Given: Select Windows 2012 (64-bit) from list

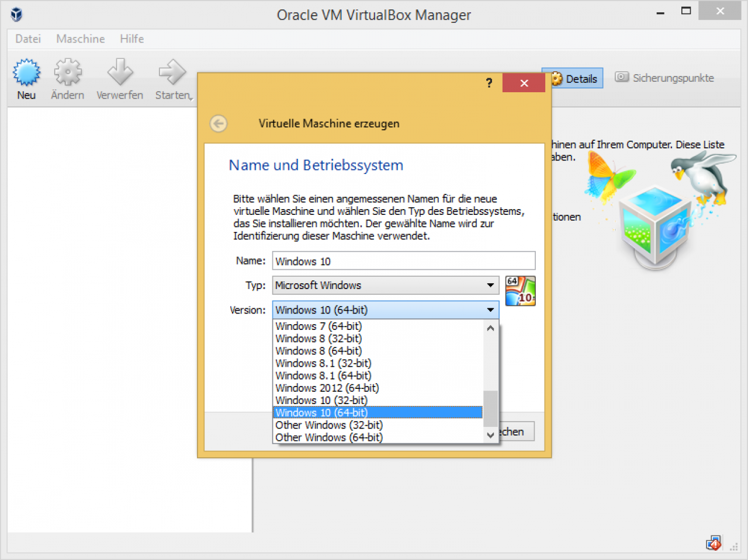Looking at the screenshot, I should click(x=378, y=388).
